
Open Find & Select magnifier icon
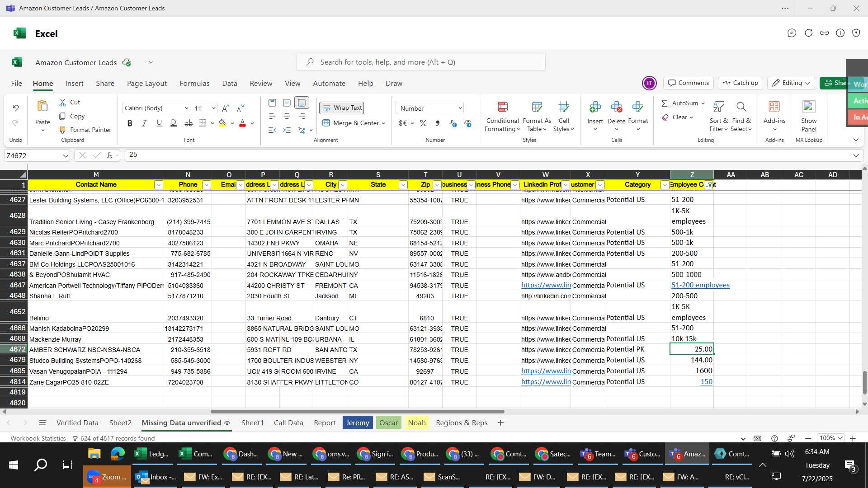[x=741, y=107]
